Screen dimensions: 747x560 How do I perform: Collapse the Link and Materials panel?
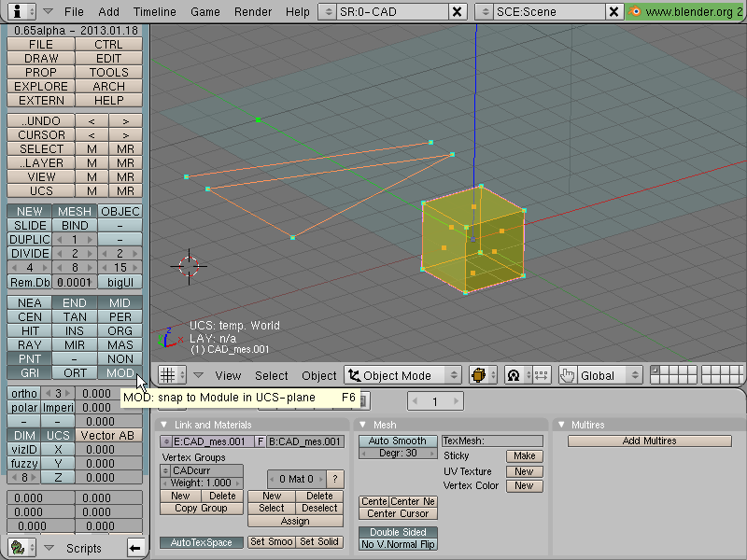pos(164,425)
